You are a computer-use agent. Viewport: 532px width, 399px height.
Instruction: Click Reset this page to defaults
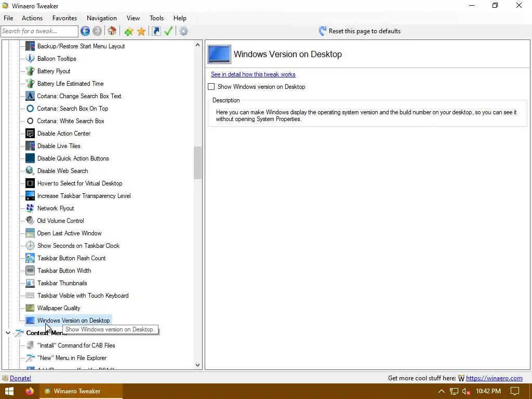(x=360, y=31)
